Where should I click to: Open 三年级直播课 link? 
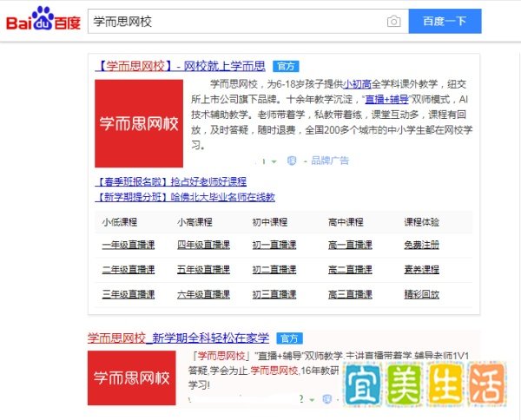129,294
